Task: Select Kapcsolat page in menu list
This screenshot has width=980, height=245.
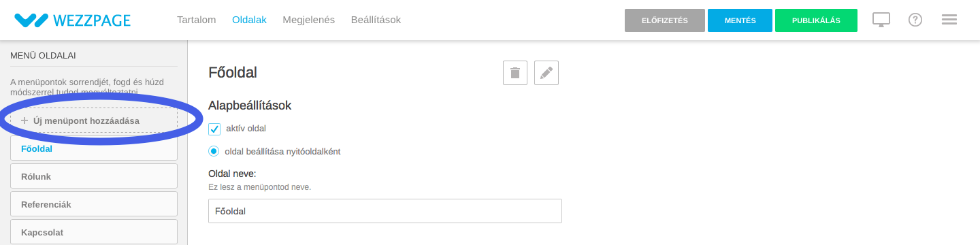Action: (94, 232)
